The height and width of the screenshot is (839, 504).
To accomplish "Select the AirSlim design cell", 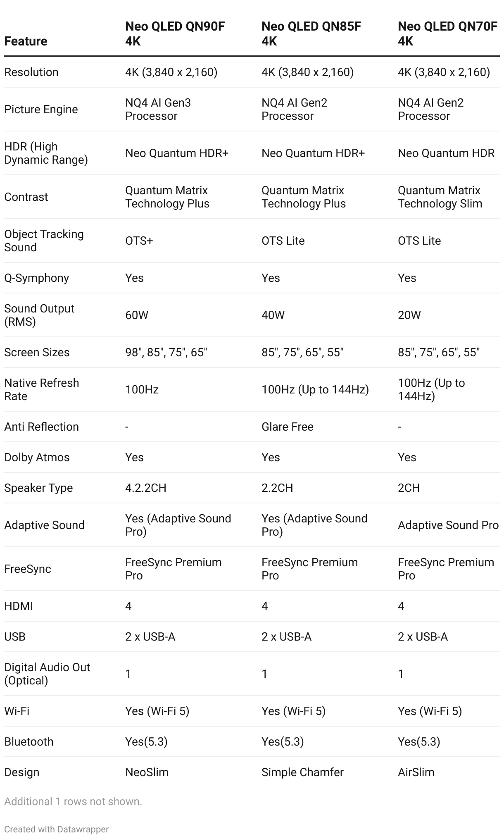I will point(416,772).
